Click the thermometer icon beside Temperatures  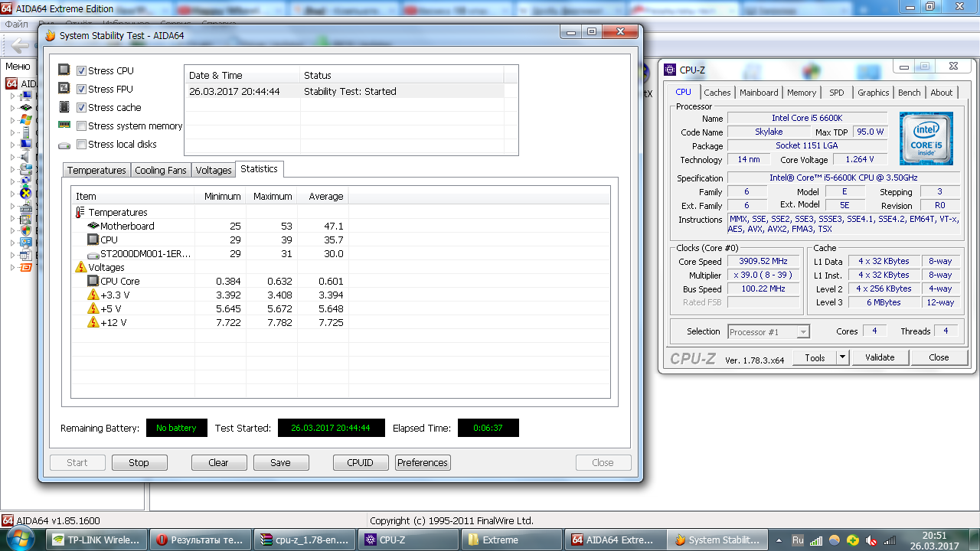coord(80,212)
